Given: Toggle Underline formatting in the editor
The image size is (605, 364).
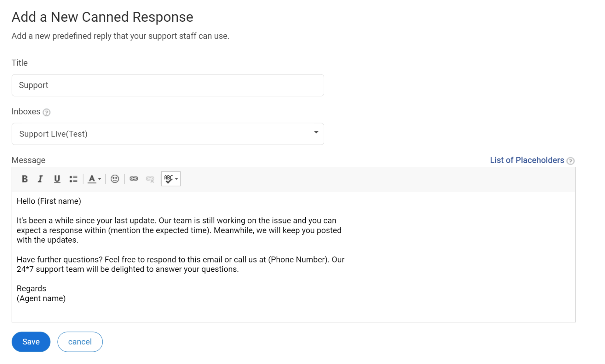Looking at the screenshot, I should (x=57, y=179).
